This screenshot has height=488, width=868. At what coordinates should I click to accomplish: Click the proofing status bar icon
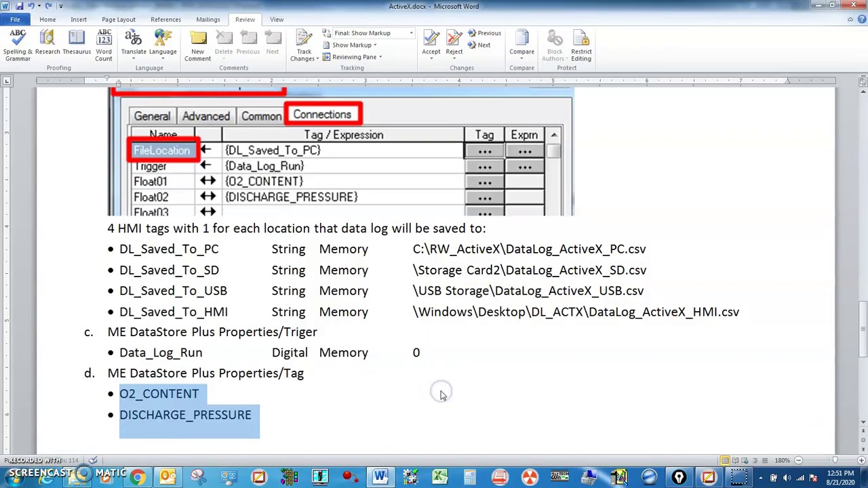tap(92, 461)
